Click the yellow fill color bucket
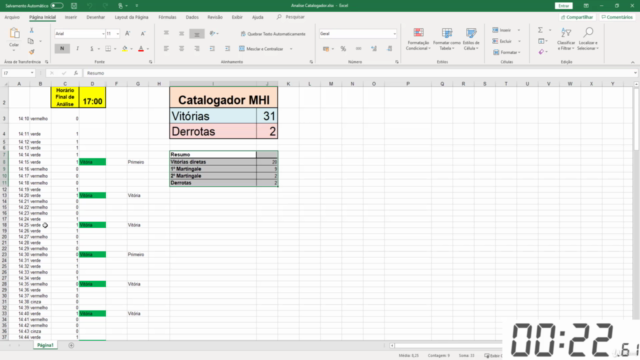640x360 pixels. (x=124, y=49)
